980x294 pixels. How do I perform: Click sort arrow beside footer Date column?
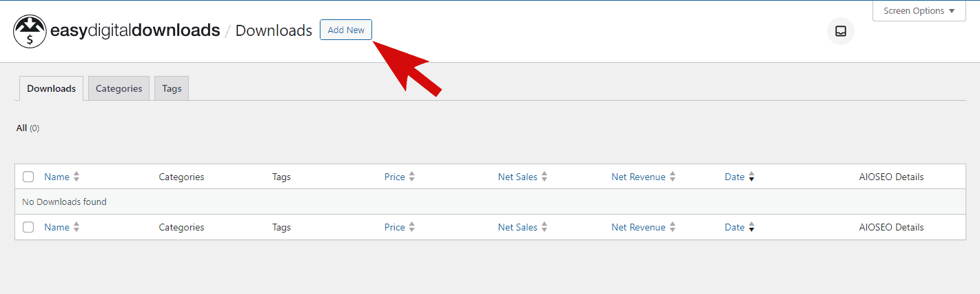pos(751,227)
